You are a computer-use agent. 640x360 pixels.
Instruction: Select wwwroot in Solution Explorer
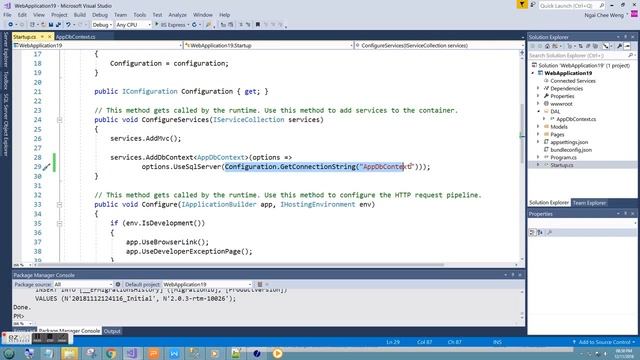coord(561,104)
